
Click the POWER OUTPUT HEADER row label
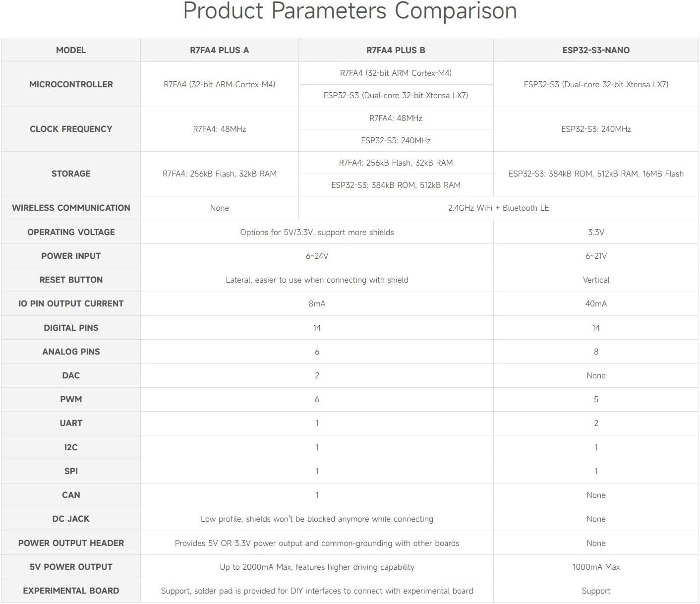pos(71,543)
